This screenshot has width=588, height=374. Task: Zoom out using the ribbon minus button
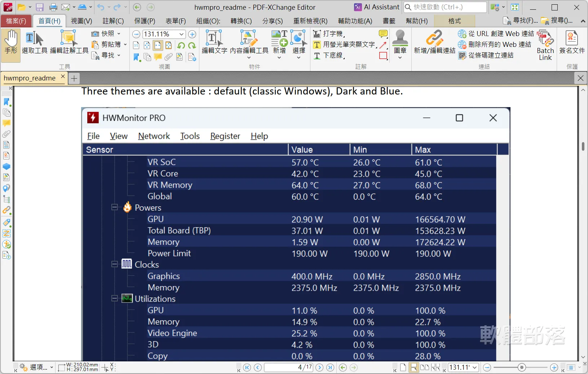(136, 34)
